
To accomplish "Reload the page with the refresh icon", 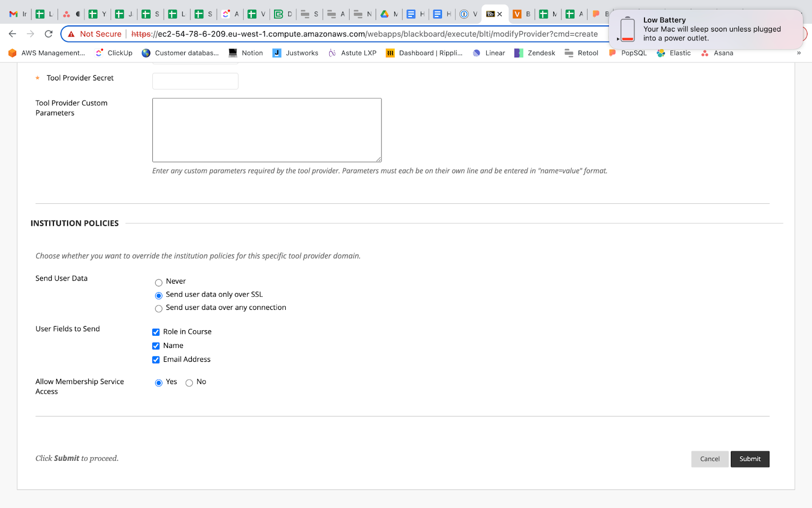I will click(49, 34).
